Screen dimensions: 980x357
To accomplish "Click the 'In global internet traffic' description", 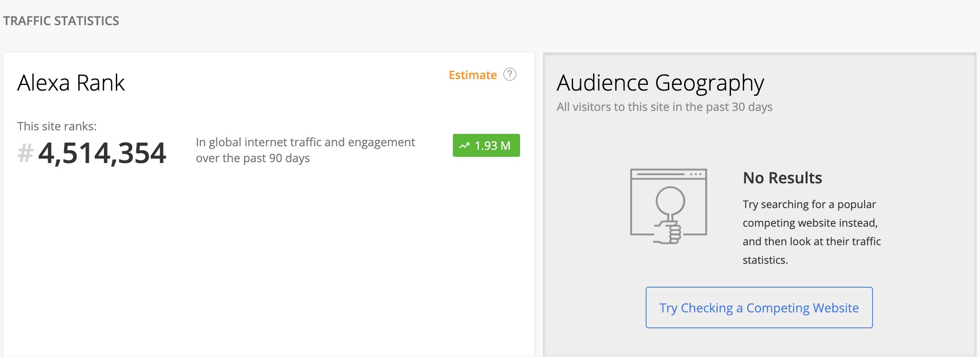I will [305, 150].
